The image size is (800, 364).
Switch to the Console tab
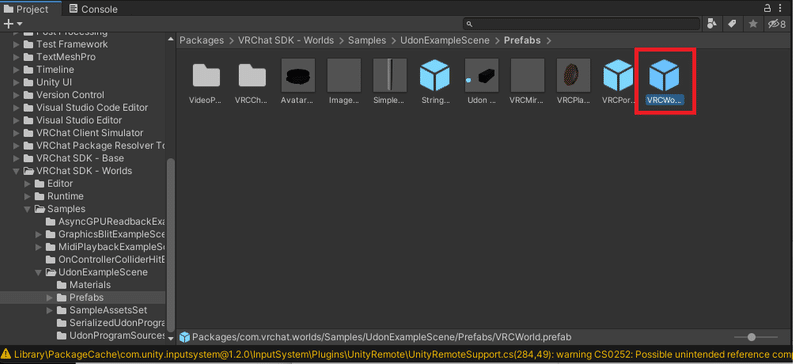pos(93,9)
